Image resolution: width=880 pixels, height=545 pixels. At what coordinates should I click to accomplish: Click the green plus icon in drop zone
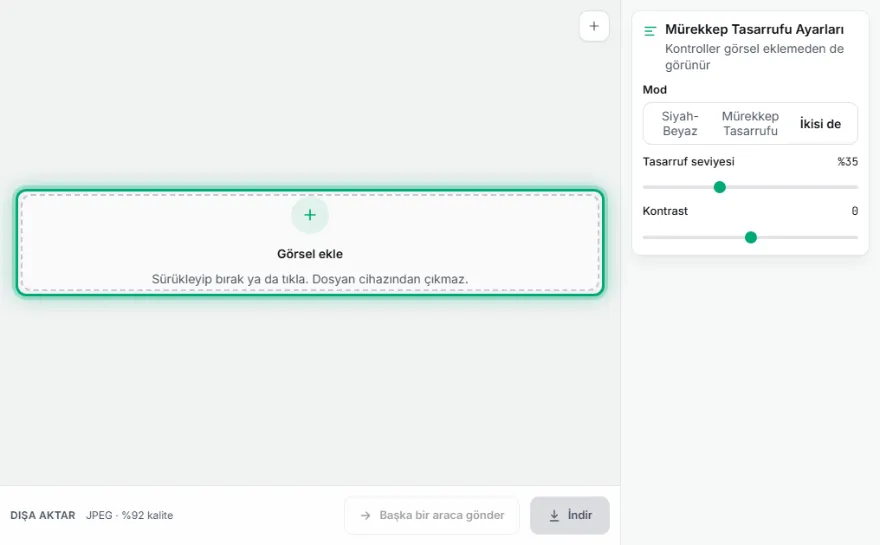click(310, 215)
